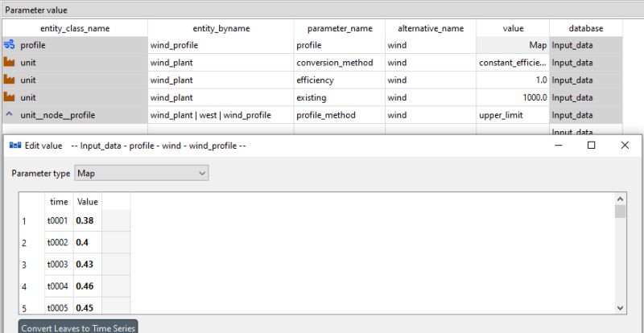
Task: Select the wind_profile entity_byname cell
Action: 221,45
